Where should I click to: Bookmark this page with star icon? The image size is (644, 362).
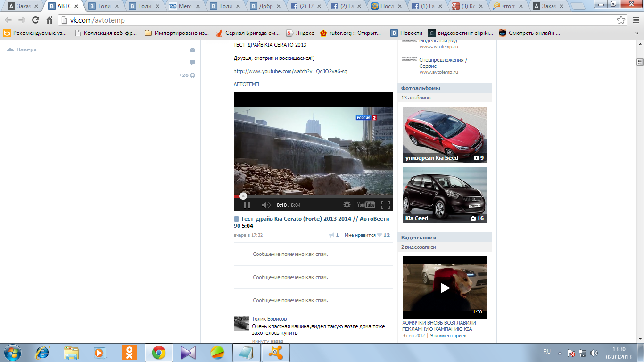tap(621, 20)
